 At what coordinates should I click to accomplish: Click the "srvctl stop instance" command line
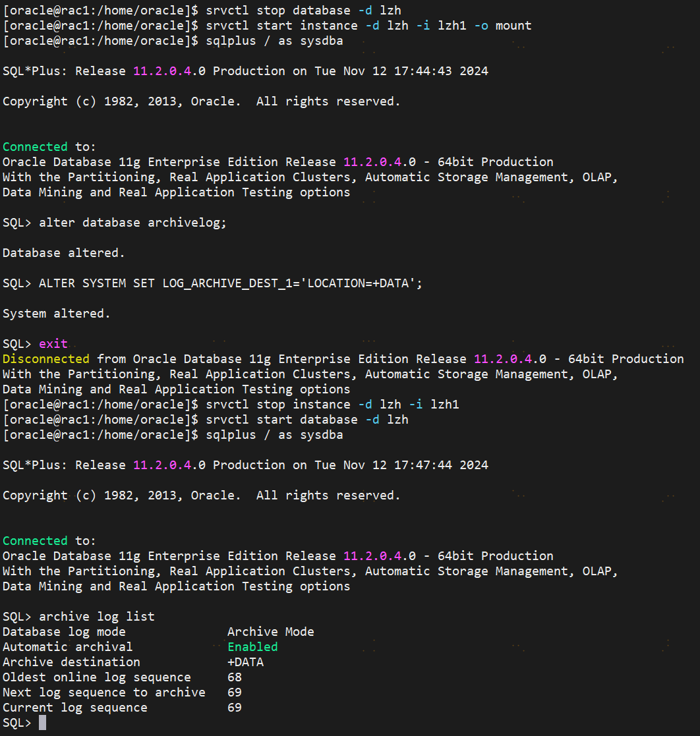(x=332, y=405)
